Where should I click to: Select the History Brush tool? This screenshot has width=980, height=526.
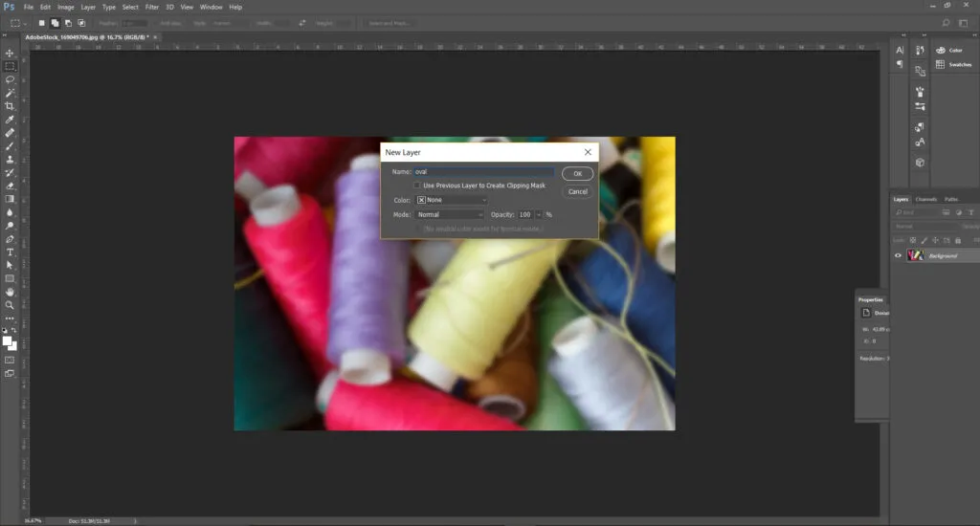[x=10, y=172]
